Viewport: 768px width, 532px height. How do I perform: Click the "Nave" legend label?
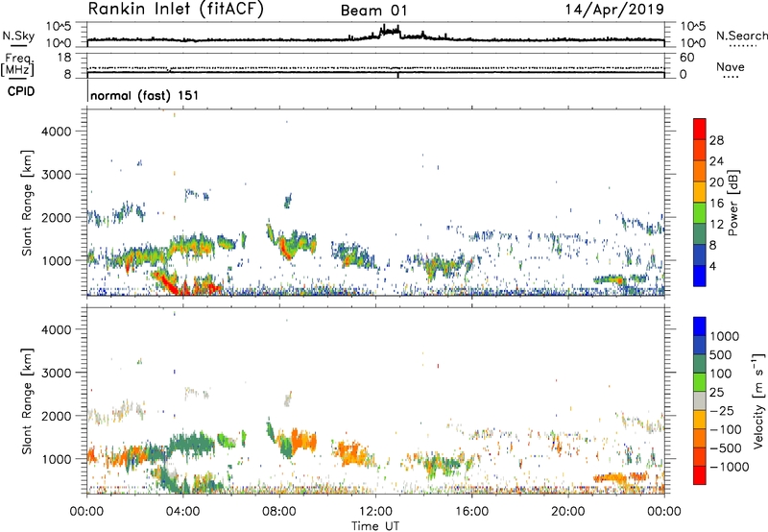click(731, 66)
